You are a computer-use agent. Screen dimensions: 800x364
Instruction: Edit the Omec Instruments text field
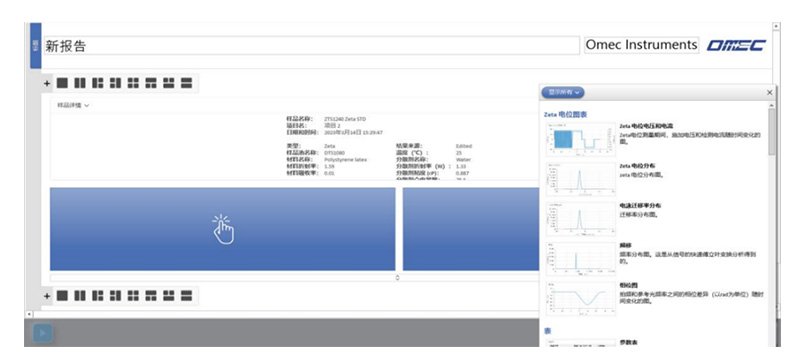point(641,45)
